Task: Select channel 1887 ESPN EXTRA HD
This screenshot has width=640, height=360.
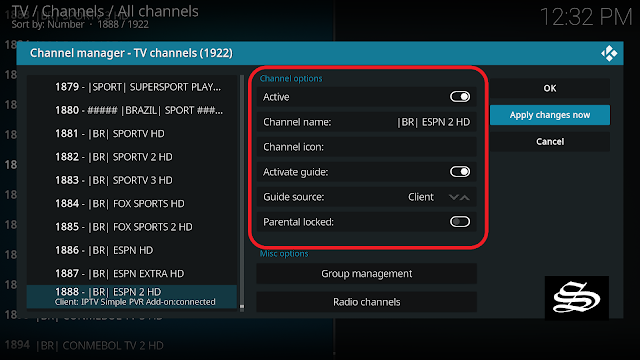Action: pos(132,273)
